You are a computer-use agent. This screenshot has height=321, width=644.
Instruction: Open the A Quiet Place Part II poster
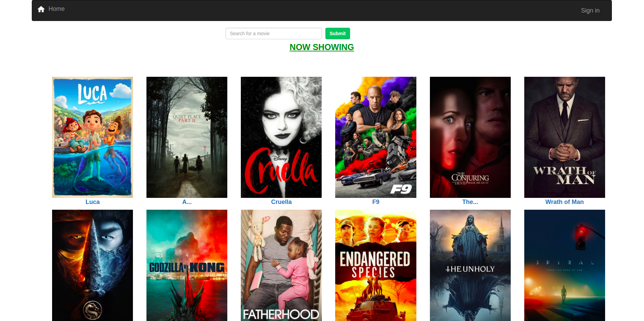(x=187, y=137)
